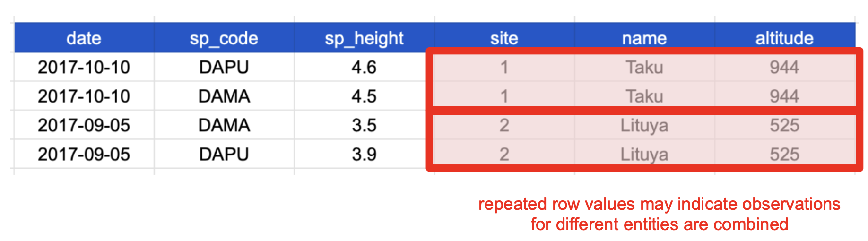Select the altitude column header
868x241 pixels.
click(x=784, y=38)
